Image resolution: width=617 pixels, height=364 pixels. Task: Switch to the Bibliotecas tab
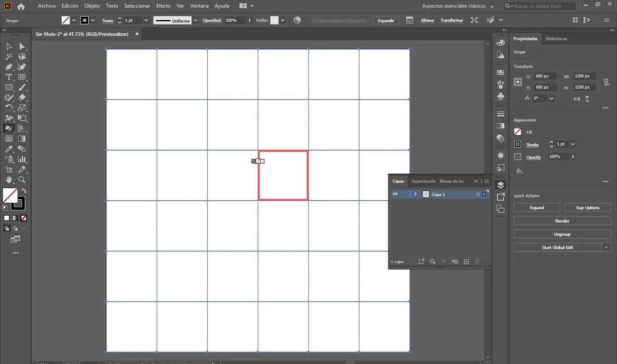point(556,39)
